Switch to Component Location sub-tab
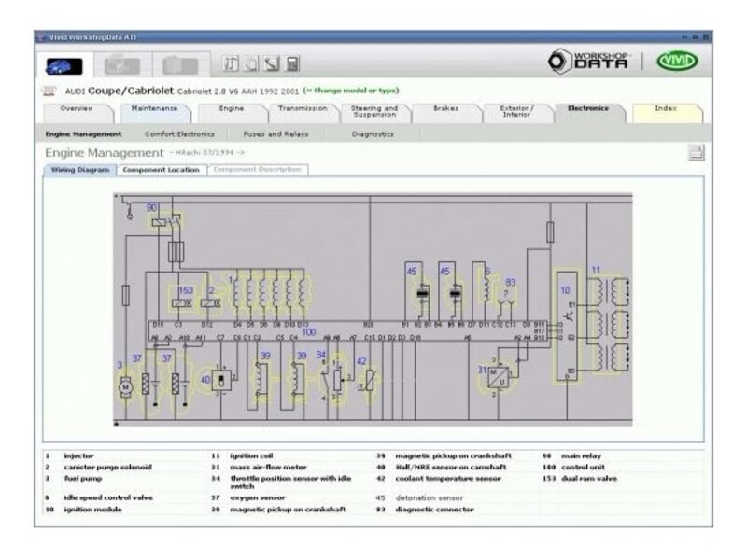Image resolution: width=747 pixels, height=560 pixels. (x=161, y=170)
